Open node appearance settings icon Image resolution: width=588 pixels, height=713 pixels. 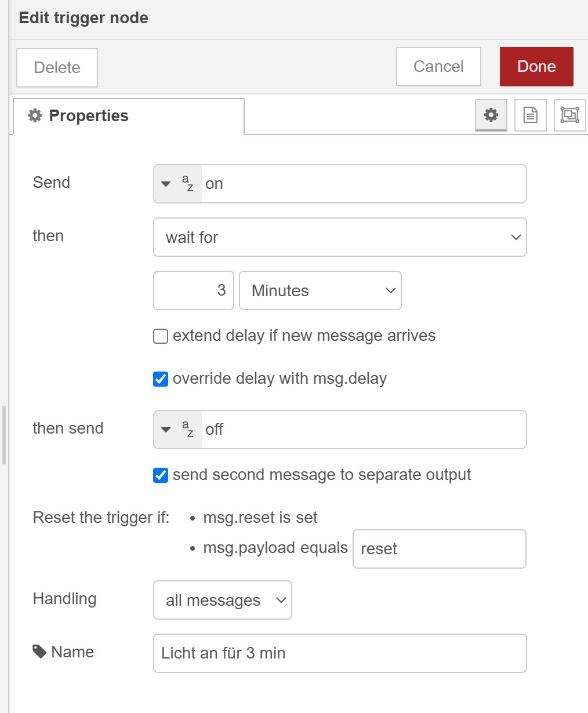(569, 115)
